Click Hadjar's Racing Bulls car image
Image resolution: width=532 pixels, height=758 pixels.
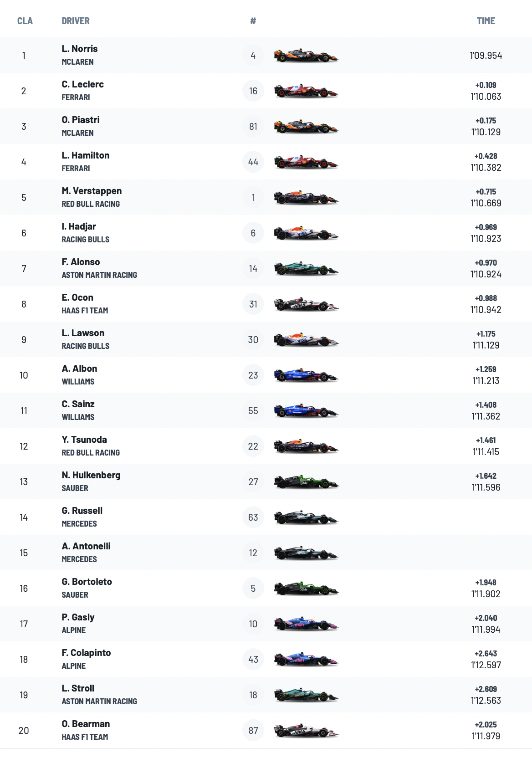click(x=306, y=233)
